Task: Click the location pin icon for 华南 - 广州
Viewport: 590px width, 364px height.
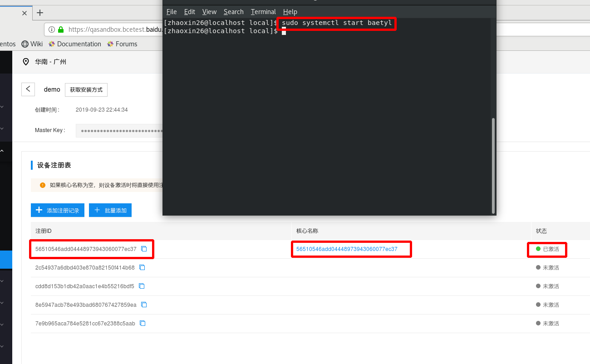Action: (26, 62)
